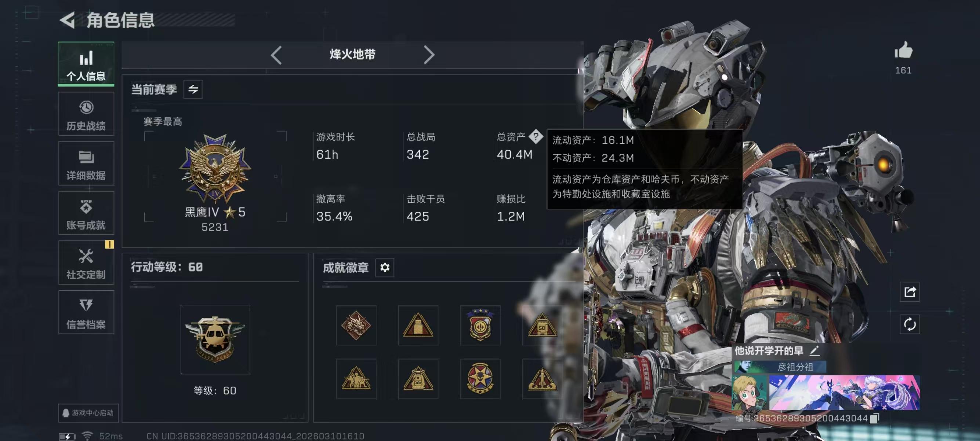The height and width of the screenshot is (441, 980).
Task: Open the 详细数据 tab
Action: (86, 164)
